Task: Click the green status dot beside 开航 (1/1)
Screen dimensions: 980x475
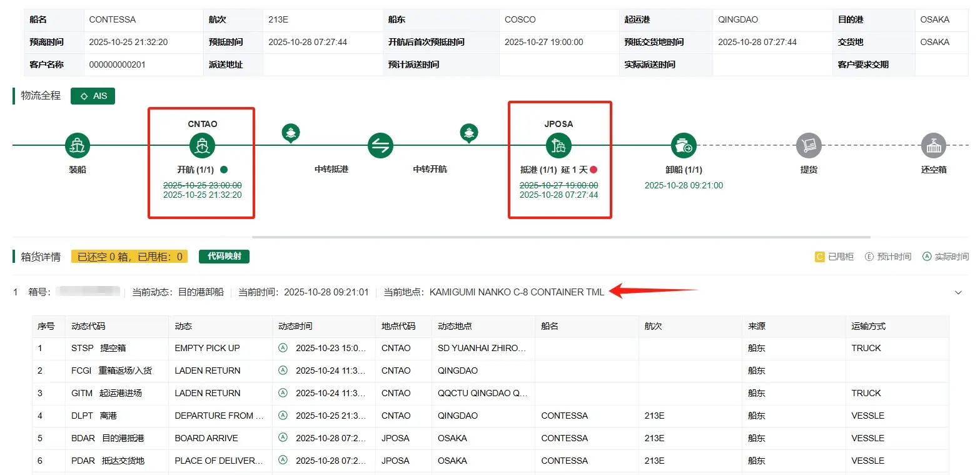Action: pos(224,169)
